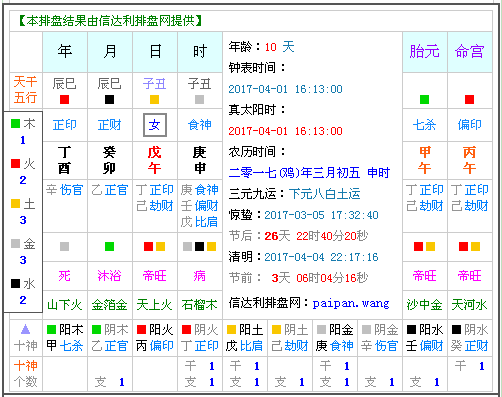Click 偏印 in the 命宫 column
This screenshot has height=397, width=502.
pyautogui.click(x=469, y=125)
